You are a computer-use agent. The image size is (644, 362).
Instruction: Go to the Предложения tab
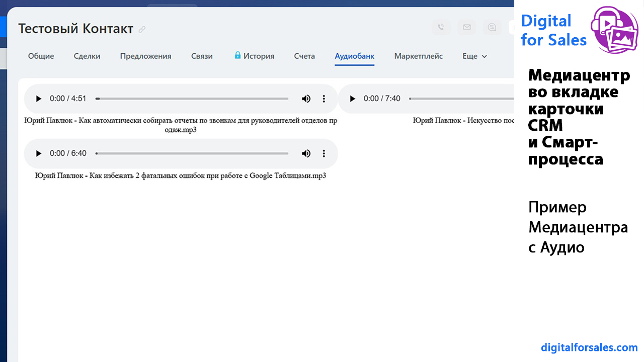click(146, 56)
